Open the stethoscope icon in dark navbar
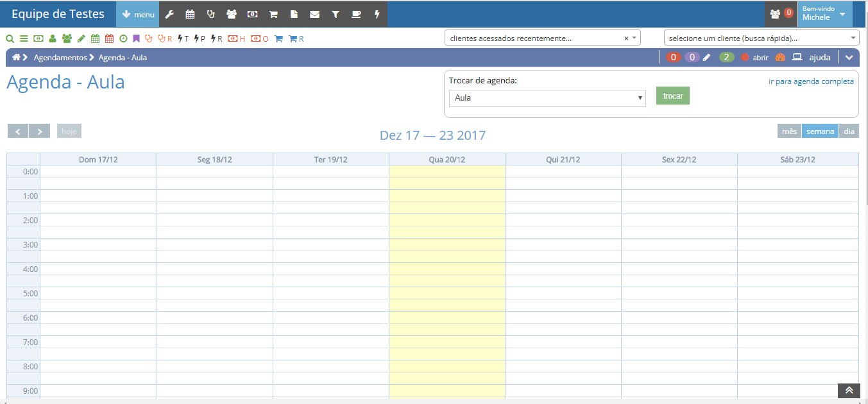Image resolution: width=868 pixels, height=404 pixels. coord(210,14)
